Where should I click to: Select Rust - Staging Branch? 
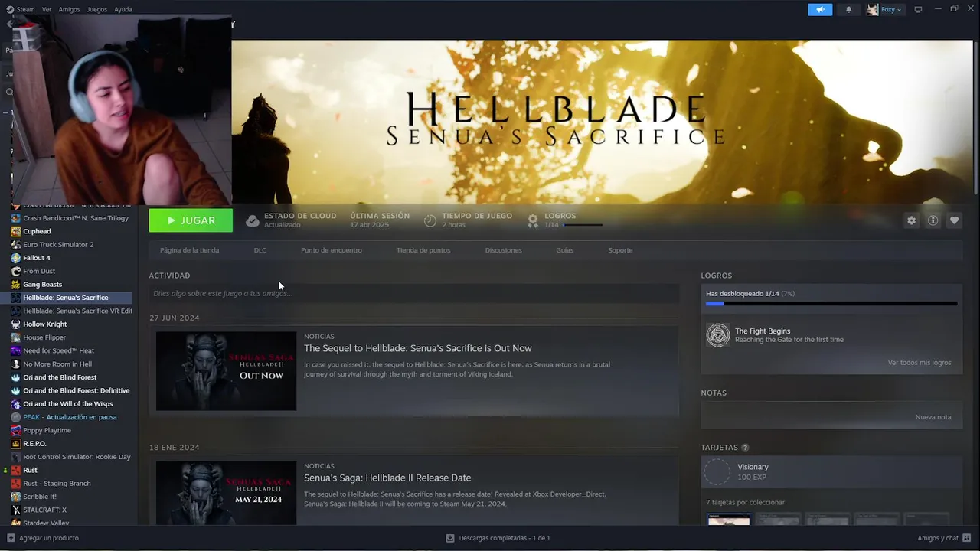pos(57,484)
